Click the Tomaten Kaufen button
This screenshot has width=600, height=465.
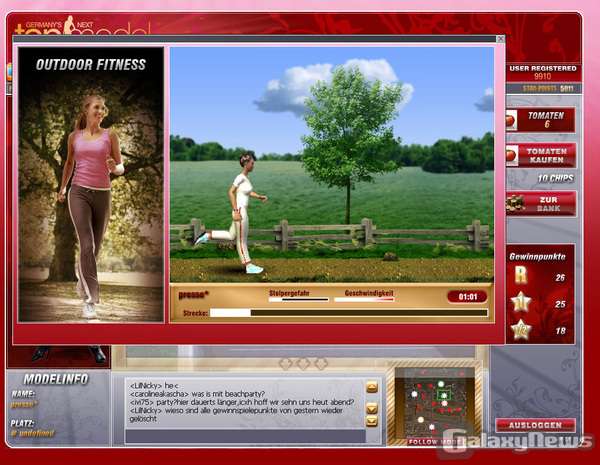click(541, 155)
